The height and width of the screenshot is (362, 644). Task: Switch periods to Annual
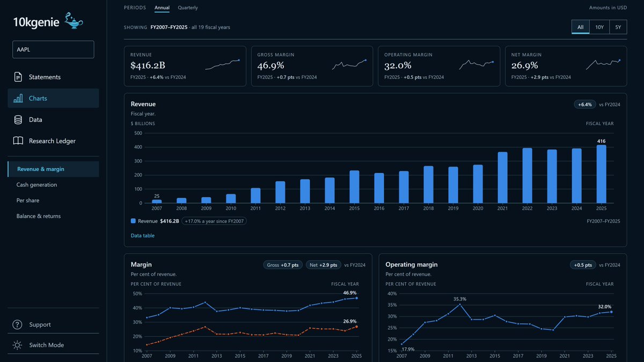(162, 8)
